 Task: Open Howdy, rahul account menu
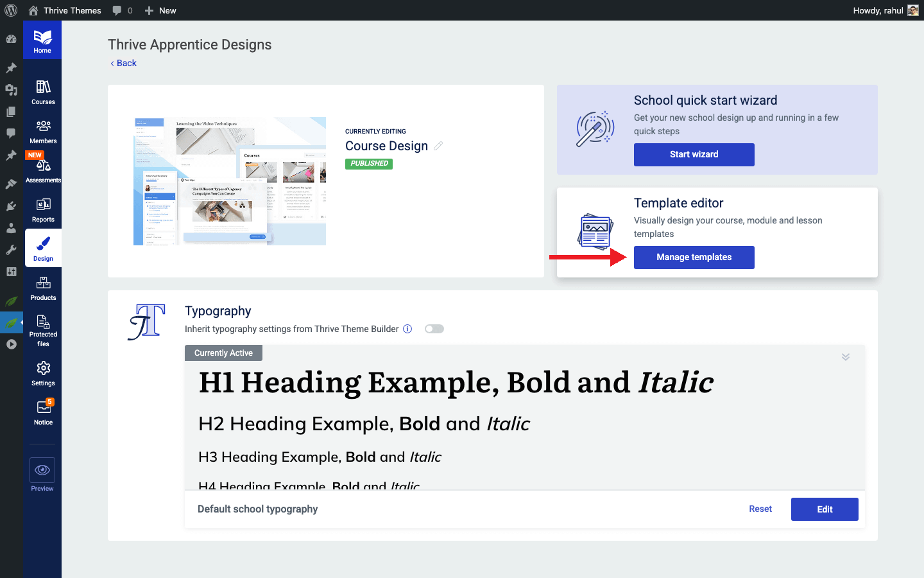coord(886,10)
